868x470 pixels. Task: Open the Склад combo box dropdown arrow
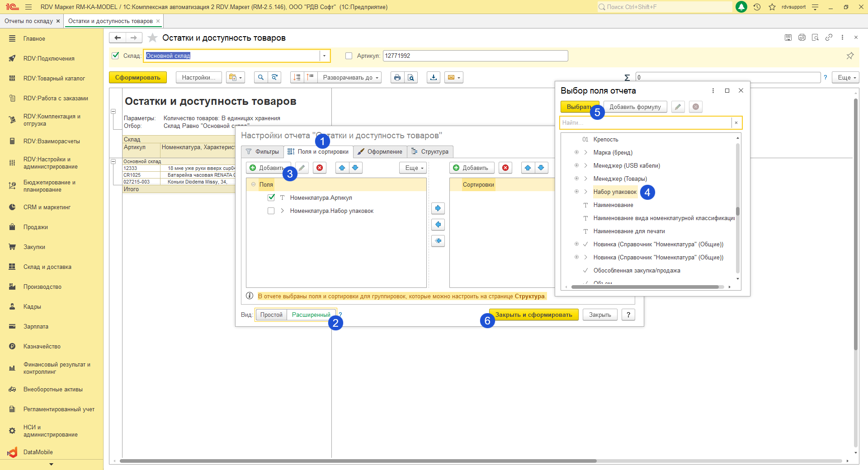(324, 56)
